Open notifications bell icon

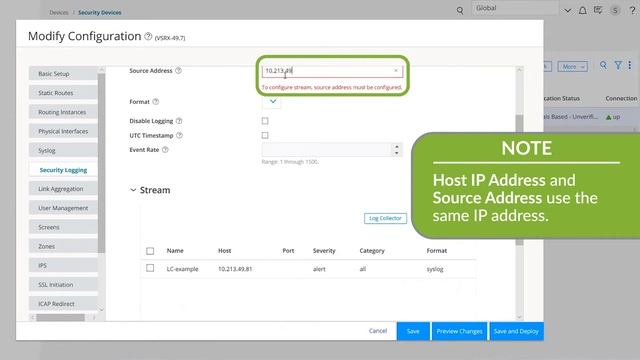click(x=583, y=11)
